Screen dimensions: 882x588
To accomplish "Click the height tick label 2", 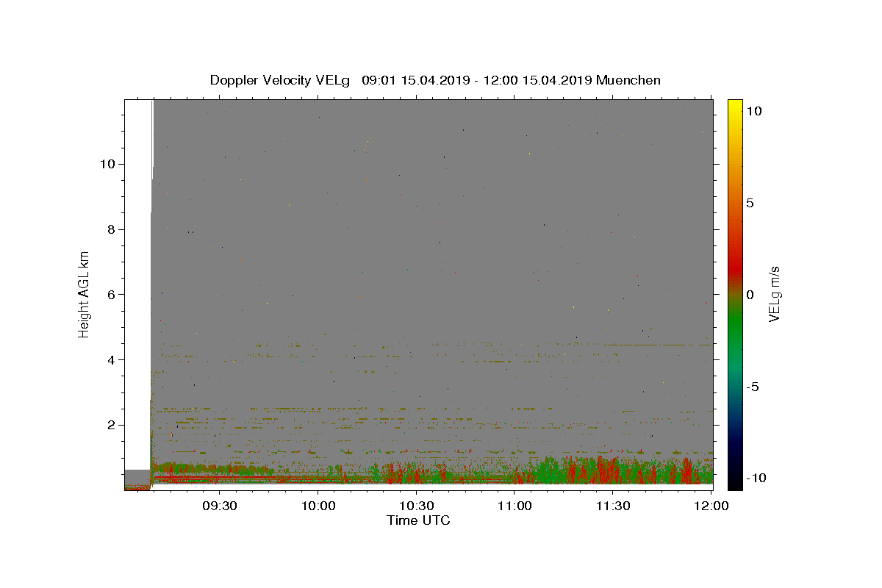I will (x=112, y=425).
